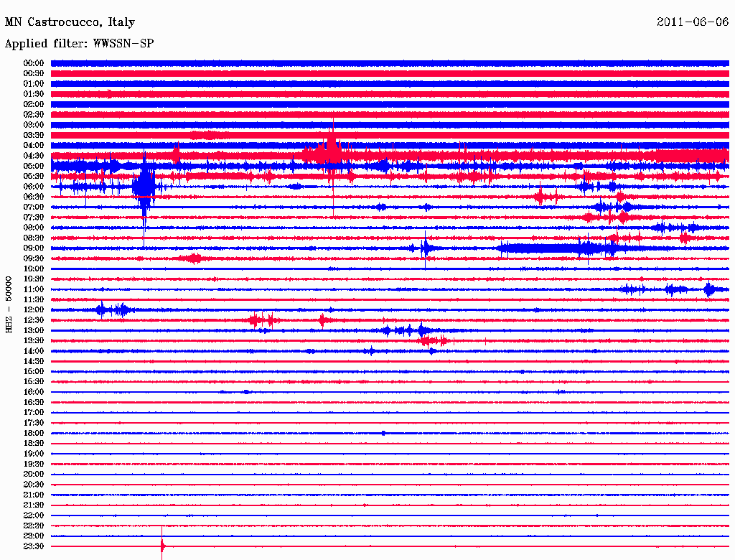Click the date label "2011-06-06"

tap(693, 22)
